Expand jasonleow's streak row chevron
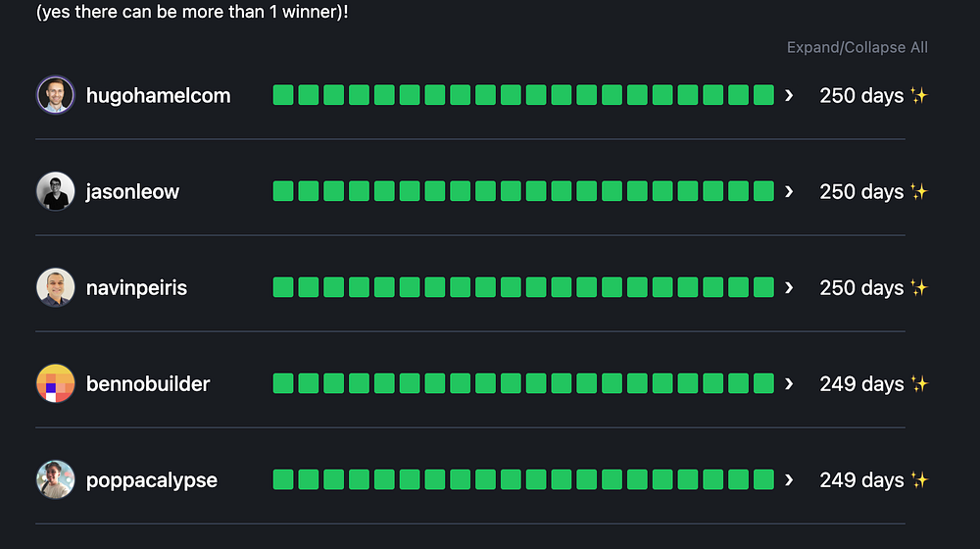The height and width of the screenshot is (549, 980). pyautogui.click(x=789, y=191)
